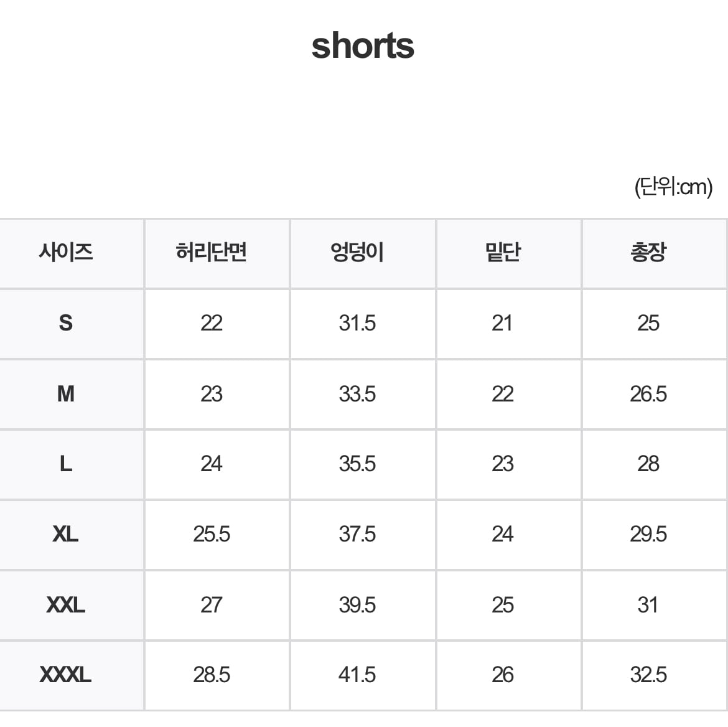728x727 pixels.
Task: Select the 41.5 hip value cell
Action: pyautogui.click(x=357, y=675)
